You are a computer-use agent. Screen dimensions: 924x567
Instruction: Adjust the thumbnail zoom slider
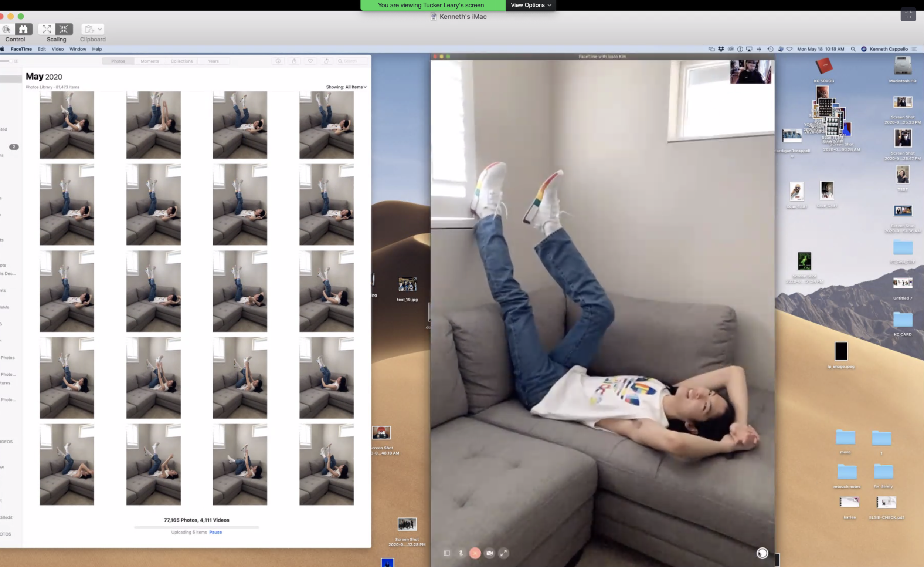10,61
